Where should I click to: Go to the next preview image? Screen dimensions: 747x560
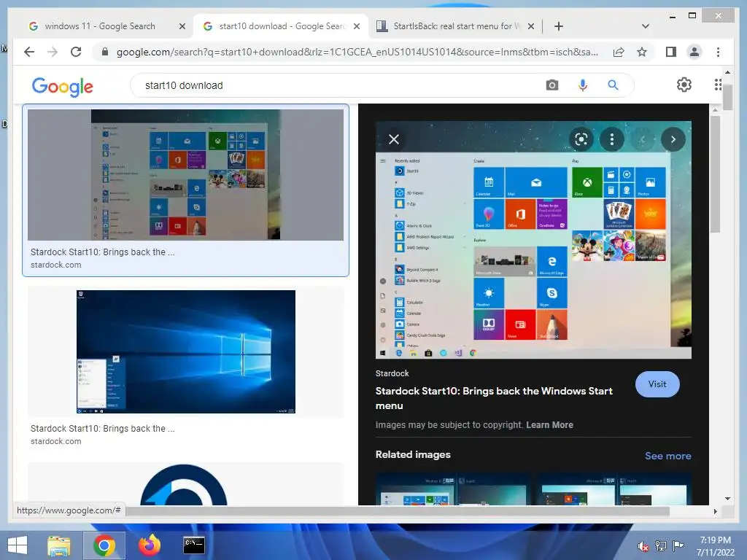pos(673,139)
